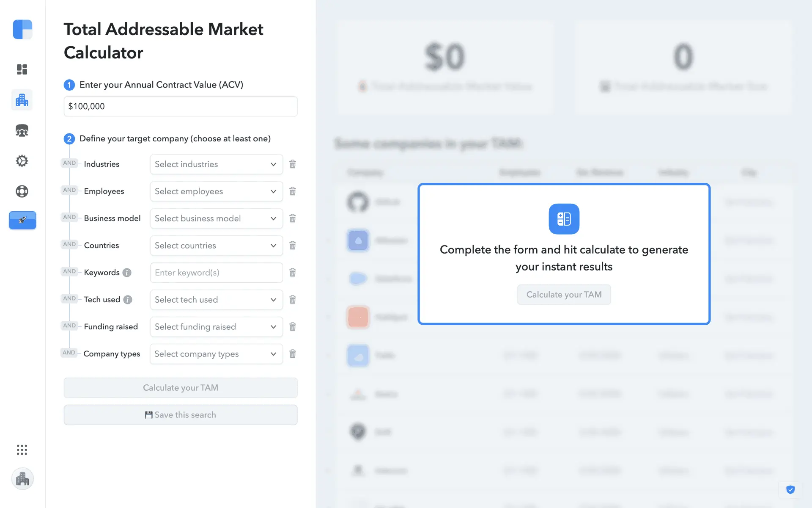Open the companies building icon in sidebar
812x508 pixels.
tap(22, 100)
